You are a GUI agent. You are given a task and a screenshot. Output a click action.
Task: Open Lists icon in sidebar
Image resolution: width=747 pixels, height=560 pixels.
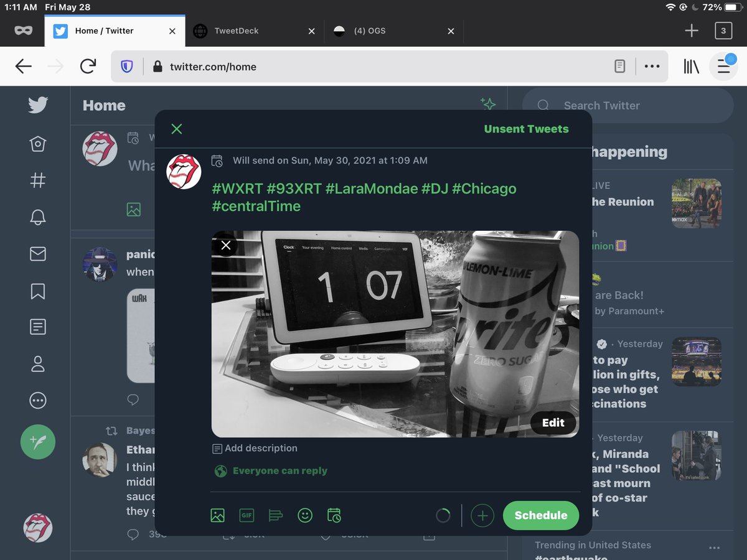point(38,327)
